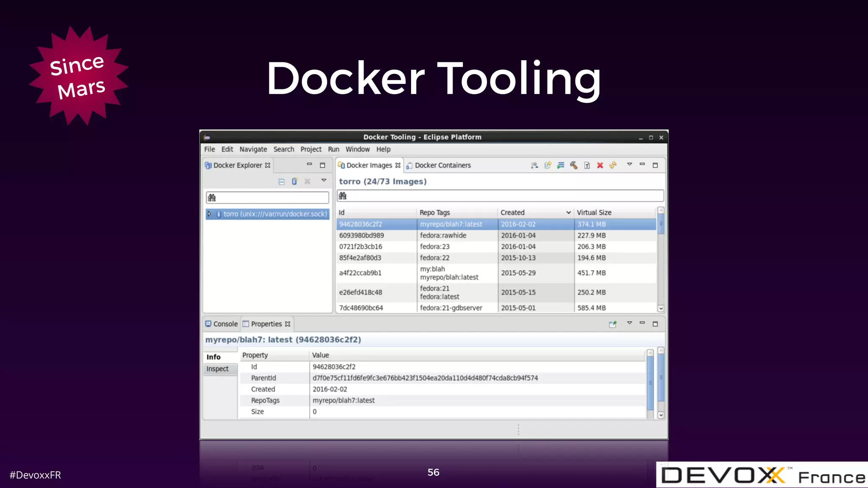Image resolution: width=868 pixels, height=488 pixels.
Task: Open the Edit menu
Action: (x=227, y=149)
